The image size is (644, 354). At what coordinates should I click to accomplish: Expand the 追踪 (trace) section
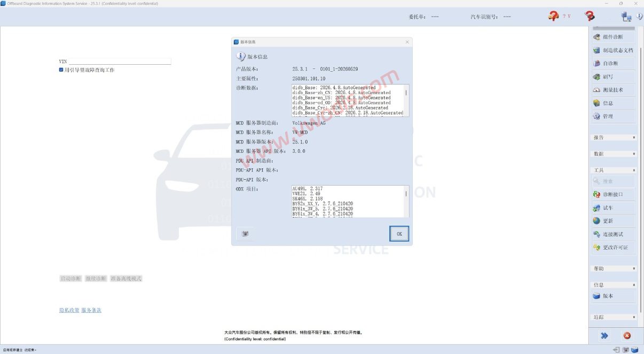(615, 317)
